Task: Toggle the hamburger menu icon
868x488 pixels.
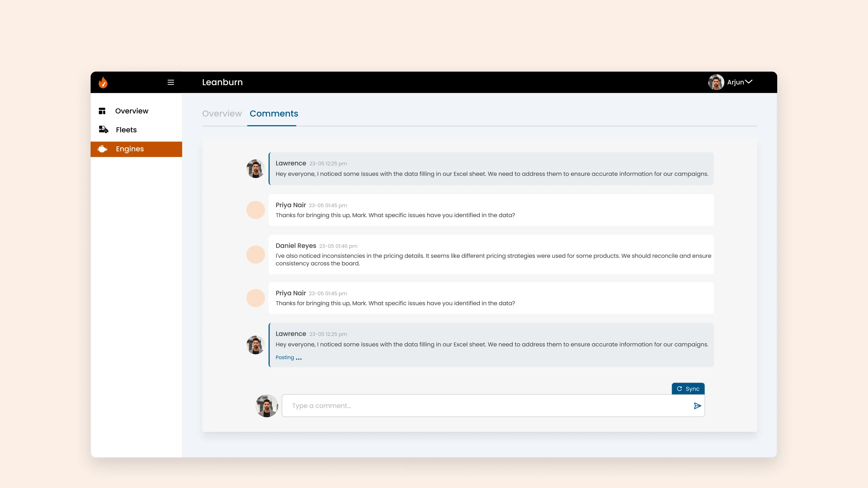Action: 171,82
